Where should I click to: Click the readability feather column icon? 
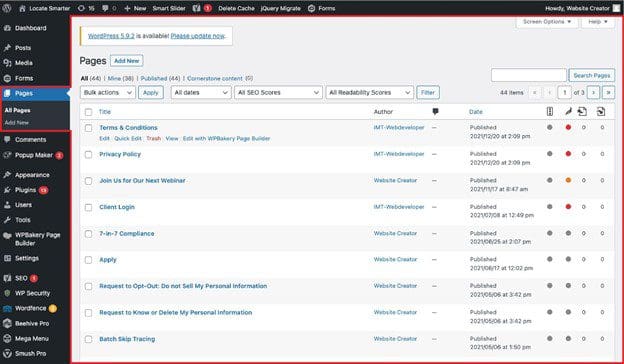[568, 112]
